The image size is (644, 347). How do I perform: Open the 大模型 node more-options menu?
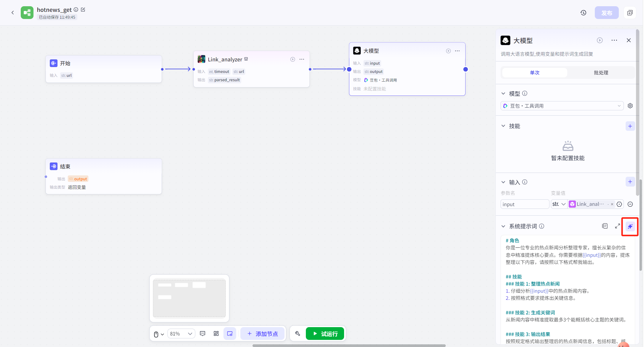pyautogui.click(x=457, y=51)
